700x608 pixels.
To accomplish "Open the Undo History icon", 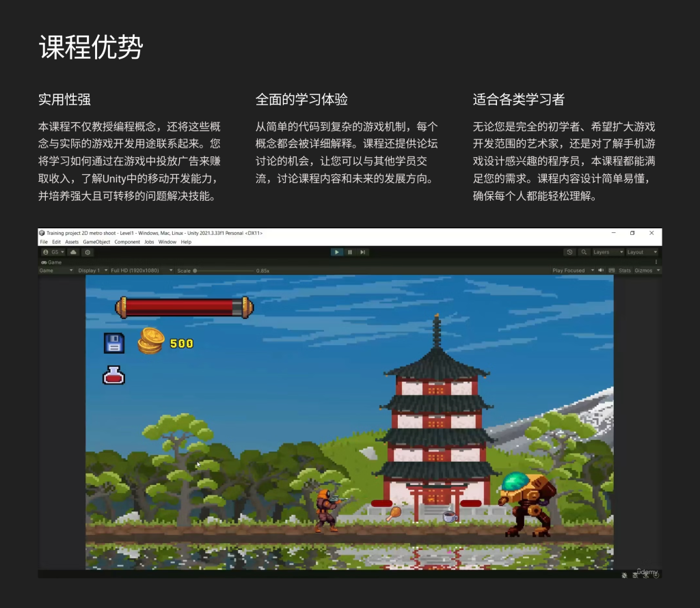I will pyautogui.click(x=569, y=252).
